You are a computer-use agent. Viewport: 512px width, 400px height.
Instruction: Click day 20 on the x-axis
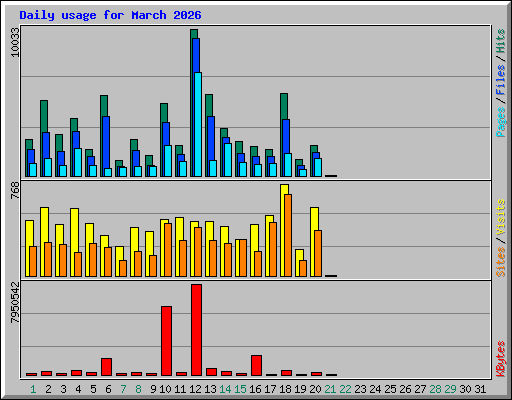[315, 389]
